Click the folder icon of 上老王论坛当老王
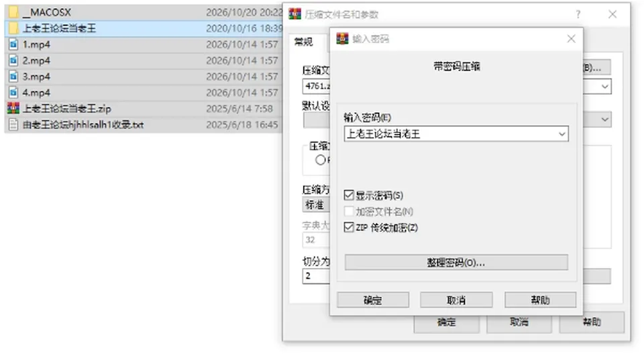 13,28
